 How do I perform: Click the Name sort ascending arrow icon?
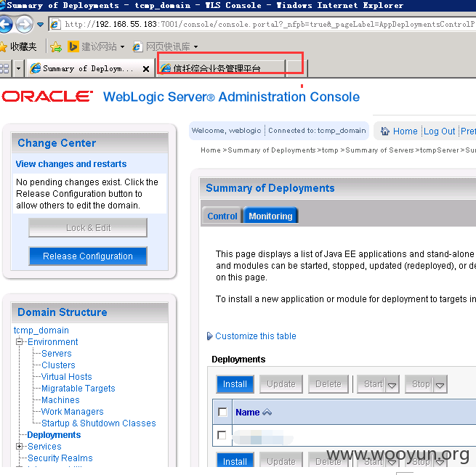point(267,413)
